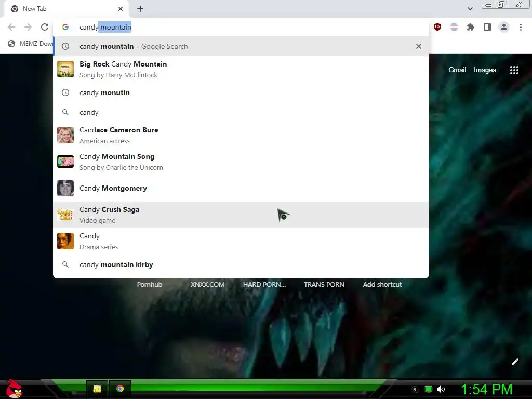Click the Big Rock Candy Mountain thumbnail
The width and height of the screenshot is (532, 399).
(65, 69)
